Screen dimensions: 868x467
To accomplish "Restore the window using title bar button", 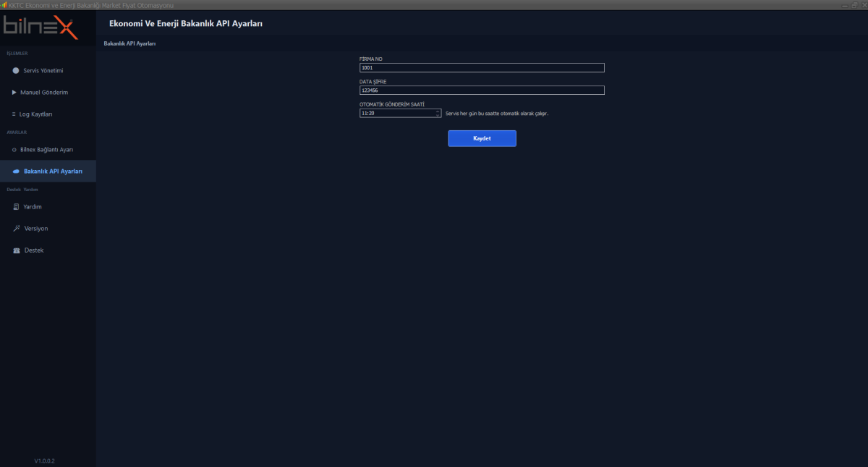I will [x=854, y=5].
